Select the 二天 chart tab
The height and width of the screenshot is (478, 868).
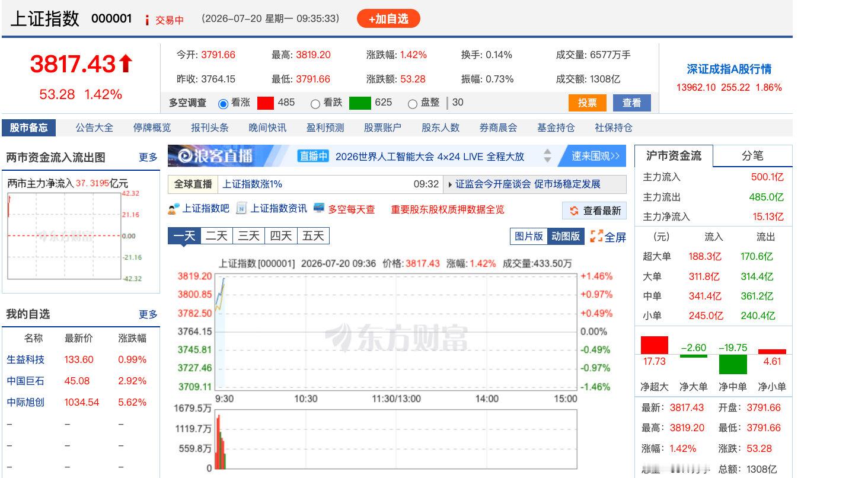pos(216,236)
